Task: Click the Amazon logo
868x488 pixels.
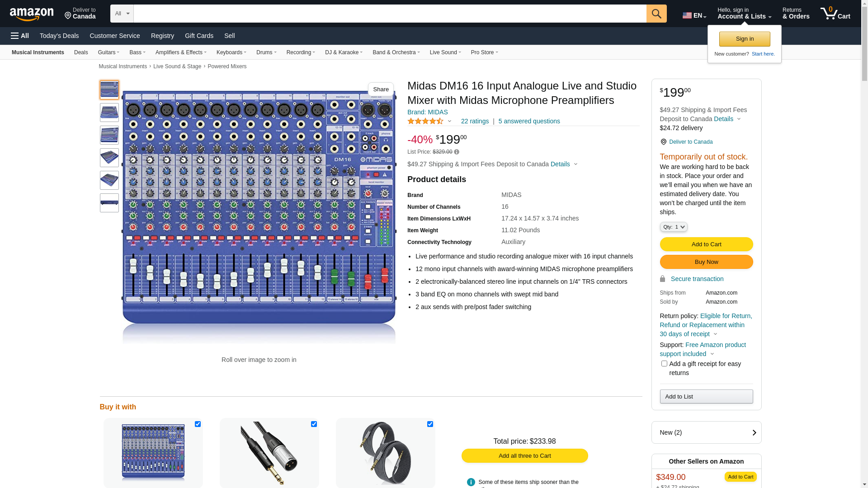Action: pos(32,14)
